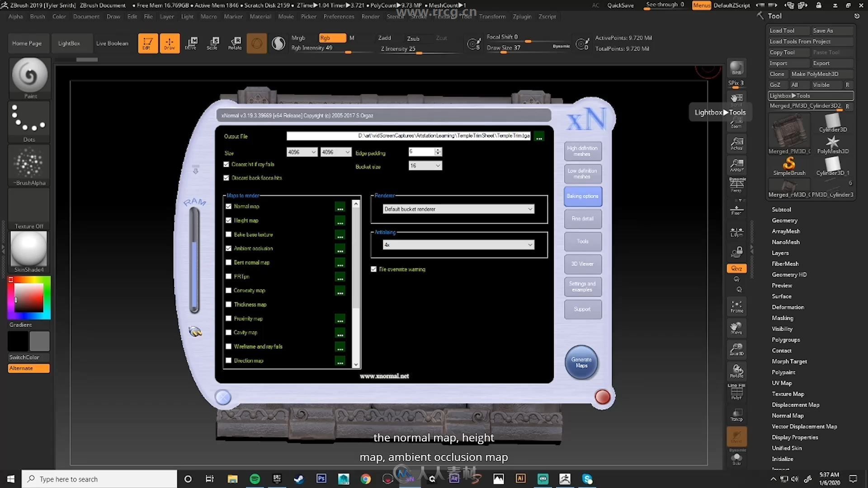The height and width of the screenshot is (488, 868).
Task: Open the Zplugin menu
Action: click(522, 17)
